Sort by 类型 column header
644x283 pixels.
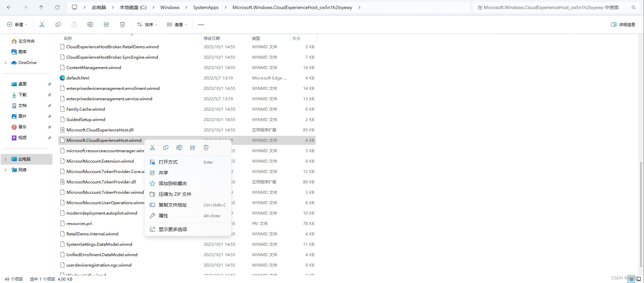(x=256, y=39)
